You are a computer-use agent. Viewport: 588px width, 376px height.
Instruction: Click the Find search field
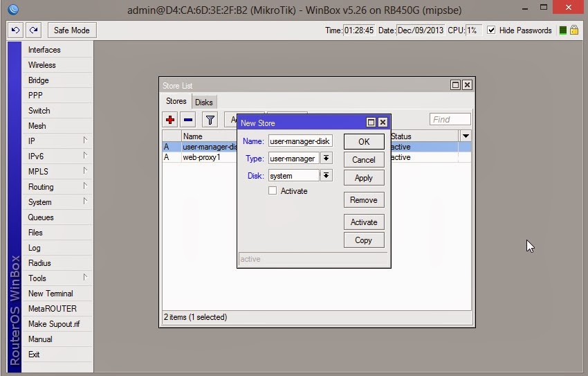450,119
